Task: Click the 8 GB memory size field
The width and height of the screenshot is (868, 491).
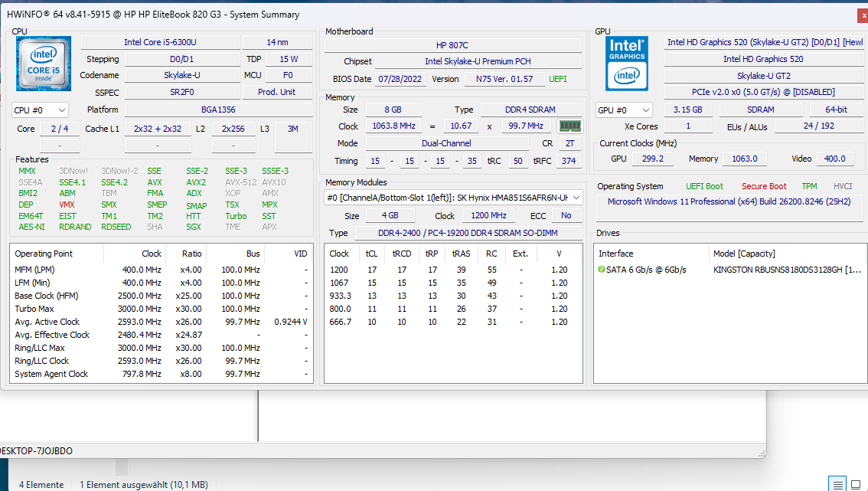Action: click(393, 110)
